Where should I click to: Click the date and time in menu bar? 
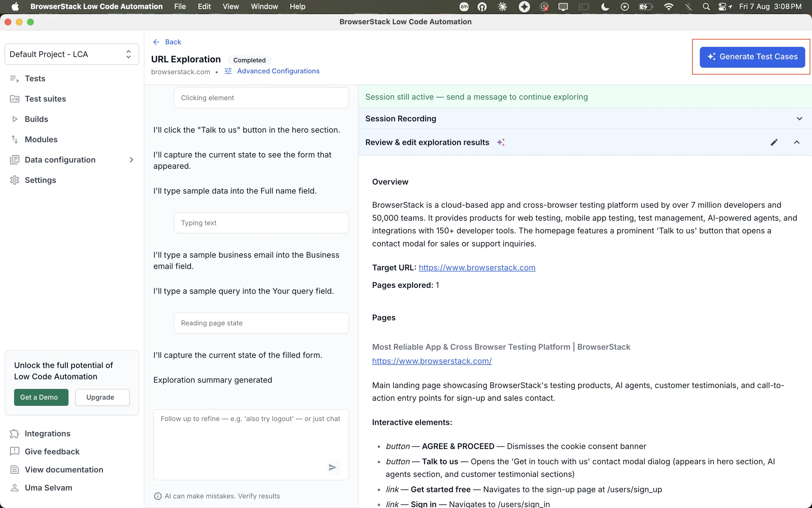click(770, 7)
